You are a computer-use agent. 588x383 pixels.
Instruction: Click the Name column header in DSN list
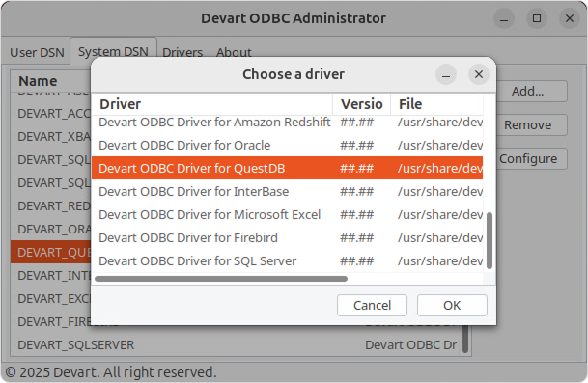(x=50, y=81)
